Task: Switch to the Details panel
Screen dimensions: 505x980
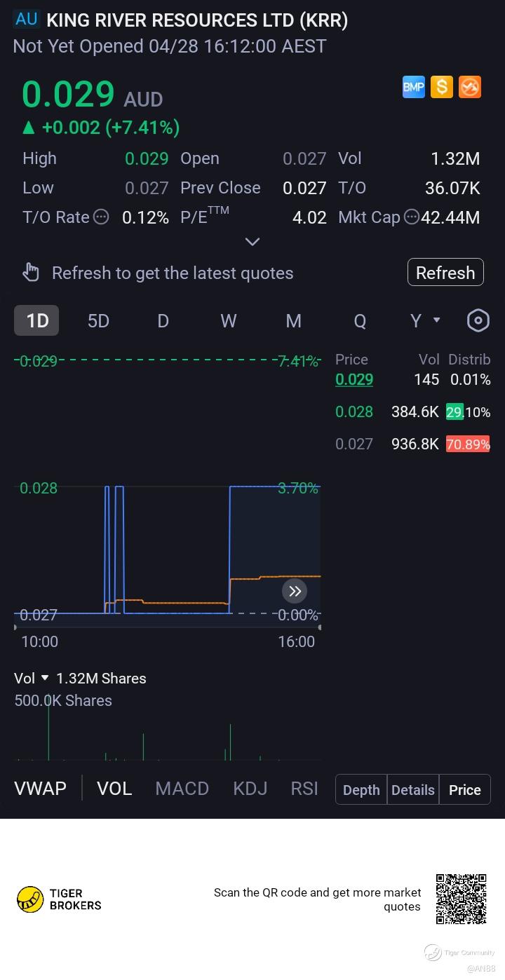Action: (412, 789)
